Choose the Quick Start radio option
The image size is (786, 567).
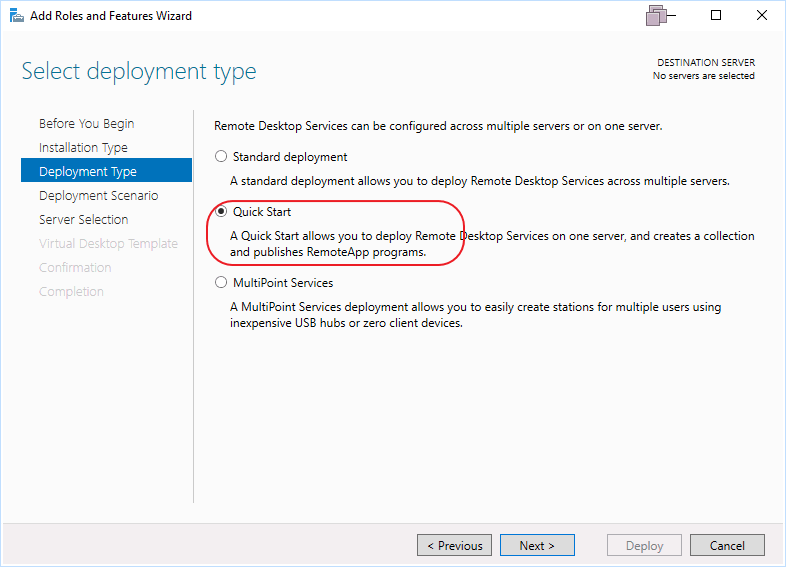point(222,212)
